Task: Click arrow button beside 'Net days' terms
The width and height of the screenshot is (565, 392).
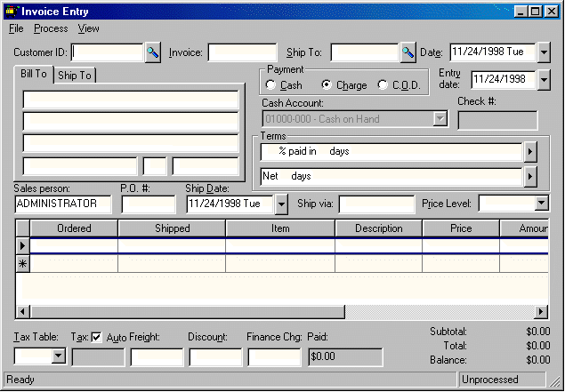Action: [x=530, y=176]
